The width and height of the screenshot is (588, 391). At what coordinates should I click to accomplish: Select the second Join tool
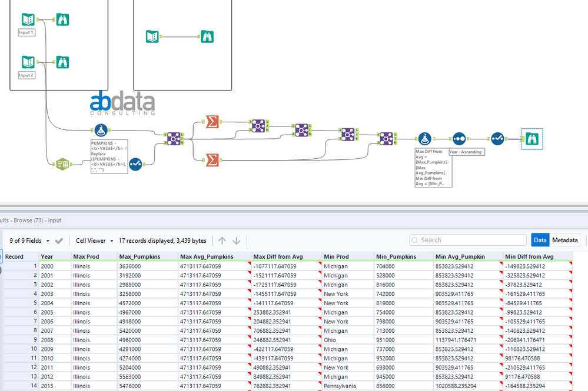[258, 126]
